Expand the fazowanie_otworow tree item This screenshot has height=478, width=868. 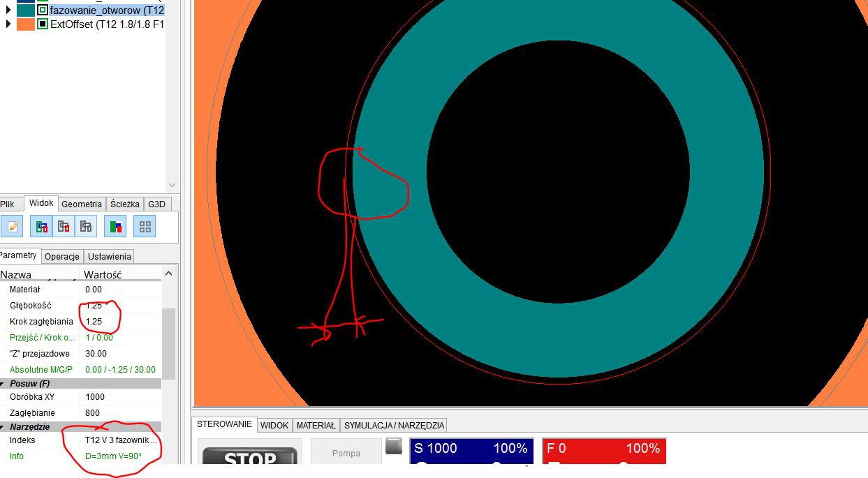pyautogui.click(x=8, y=10)
